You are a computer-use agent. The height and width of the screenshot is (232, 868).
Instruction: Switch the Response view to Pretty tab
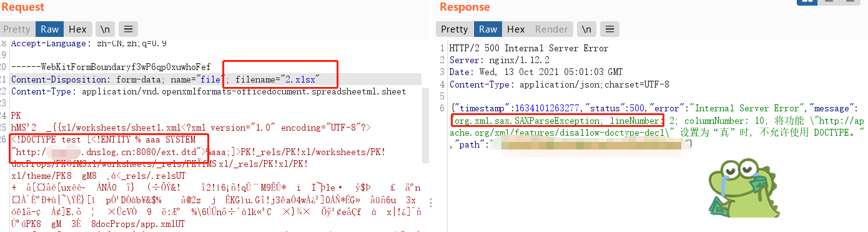coord(455,29)
